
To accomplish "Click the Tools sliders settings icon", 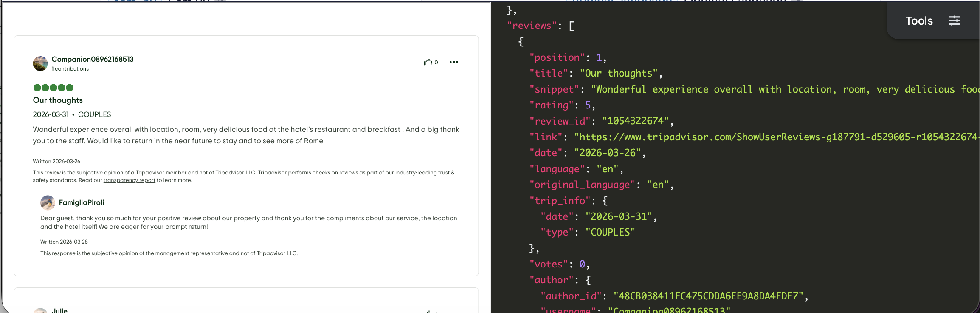I will click(954, 20).
